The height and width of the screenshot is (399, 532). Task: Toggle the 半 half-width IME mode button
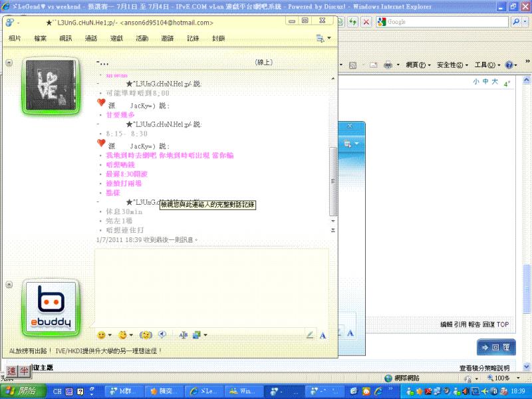pyautogui.click(x=24, y=371)
